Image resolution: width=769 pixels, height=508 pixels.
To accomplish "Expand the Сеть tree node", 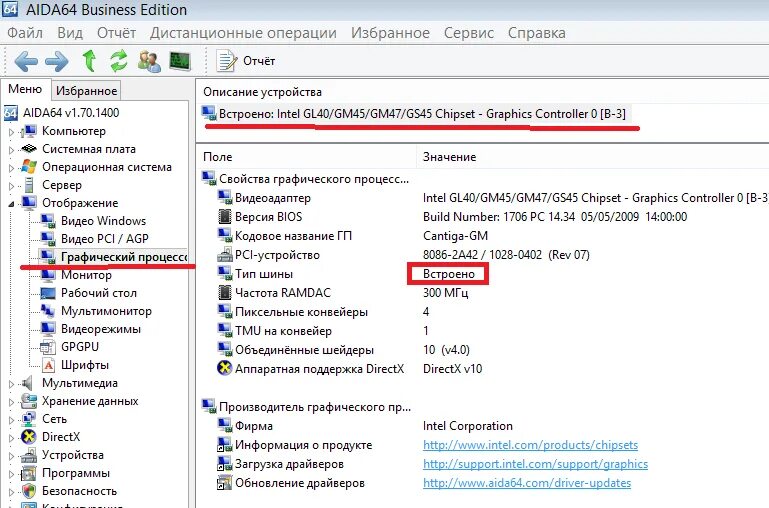I will pyautogui.click(x=11, y=420).
